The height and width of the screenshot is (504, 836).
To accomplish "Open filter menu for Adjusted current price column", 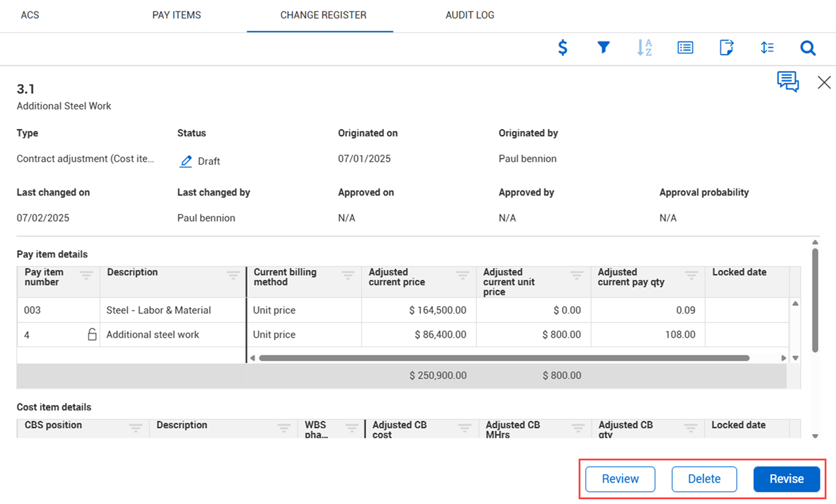I will (x=463, y=275).
